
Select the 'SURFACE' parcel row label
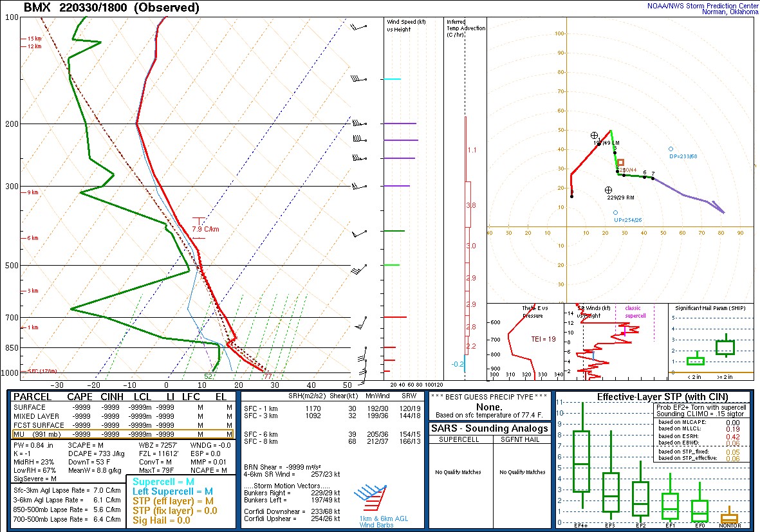(x=30, y=407)
